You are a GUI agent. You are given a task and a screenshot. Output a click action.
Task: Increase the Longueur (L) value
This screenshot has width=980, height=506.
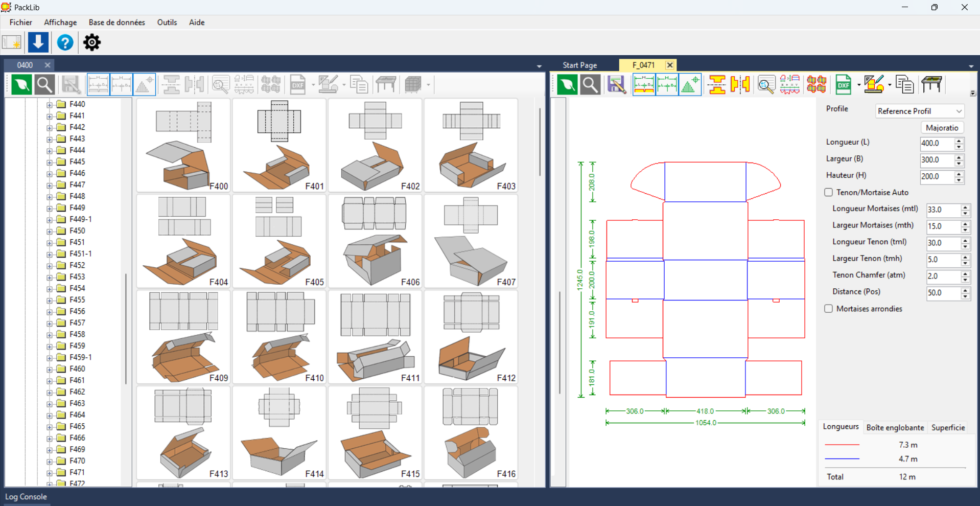[959, 141]
